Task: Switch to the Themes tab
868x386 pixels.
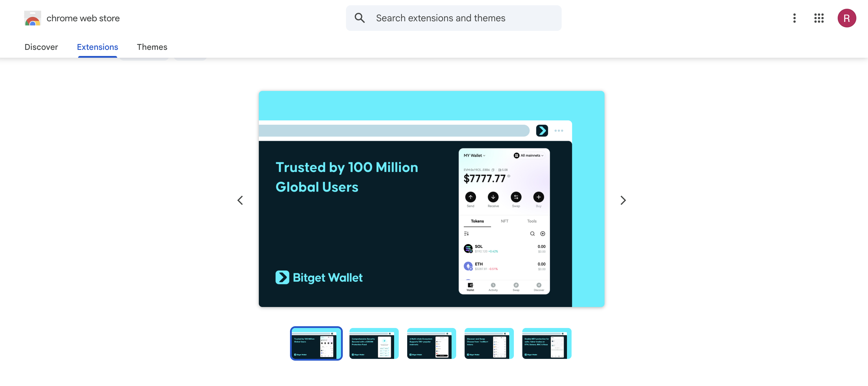Action: pyautogui.click(x=152, y=47)
